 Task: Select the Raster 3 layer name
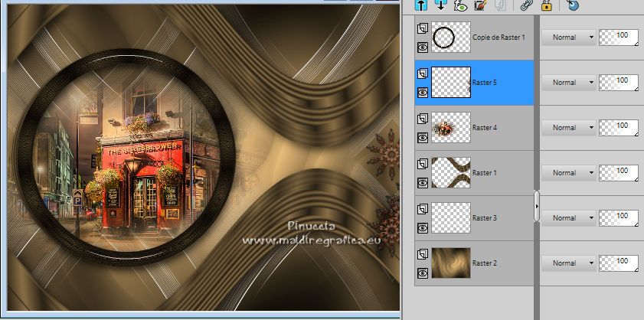[x=485, y=218]
